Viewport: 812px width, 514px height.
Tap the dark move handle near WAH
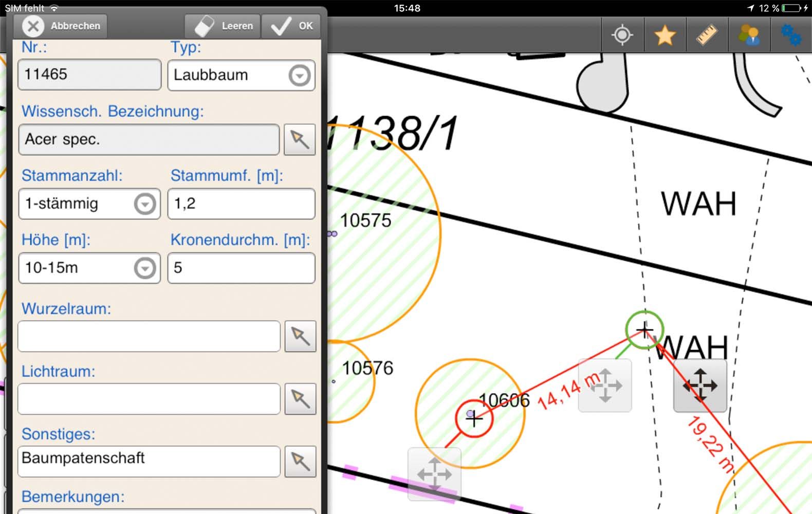tap(700, 385)
